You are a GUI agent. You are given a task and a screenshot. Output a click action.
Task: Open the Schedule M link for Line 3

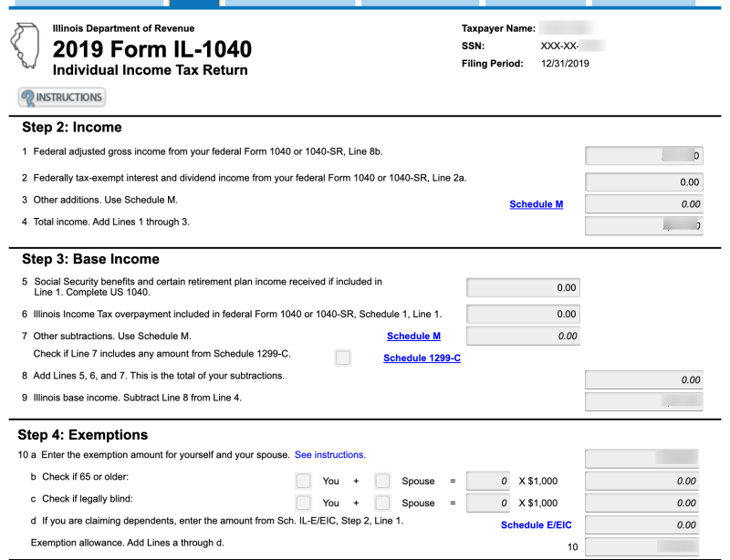[537, 204]
